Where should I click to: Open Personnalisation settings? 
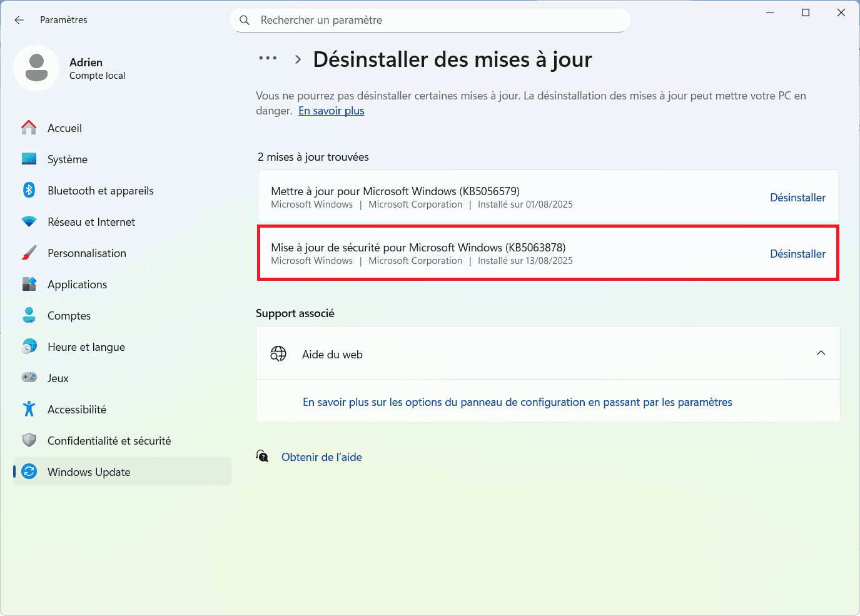click(x=122, y=253)
